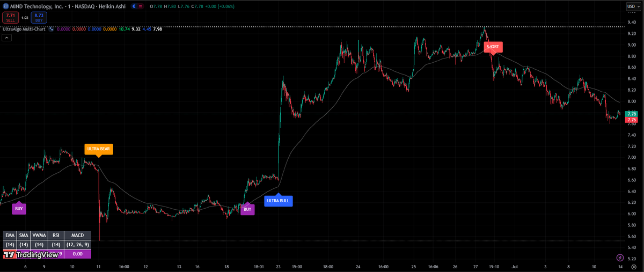Click the 9.32 indicator value in legend
Viewport: 644px width, 272px height.
[136, 29]
